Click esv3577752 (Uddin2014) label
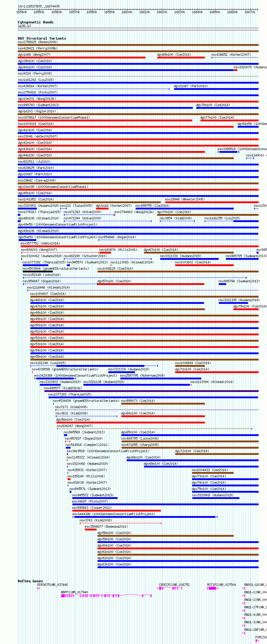The width and height of the screenshot is (267, 644). tap(40, 244)
